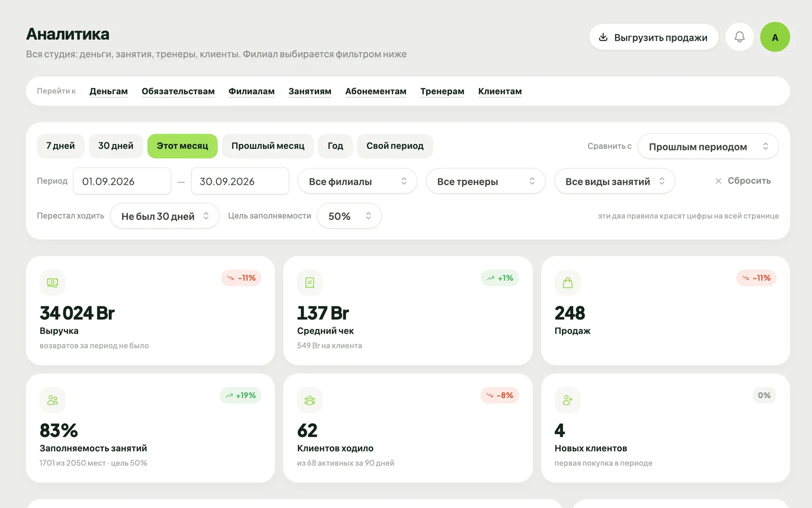Select the 7 дней period
This screenshot has width=812, height=508.
coord(60,146)
